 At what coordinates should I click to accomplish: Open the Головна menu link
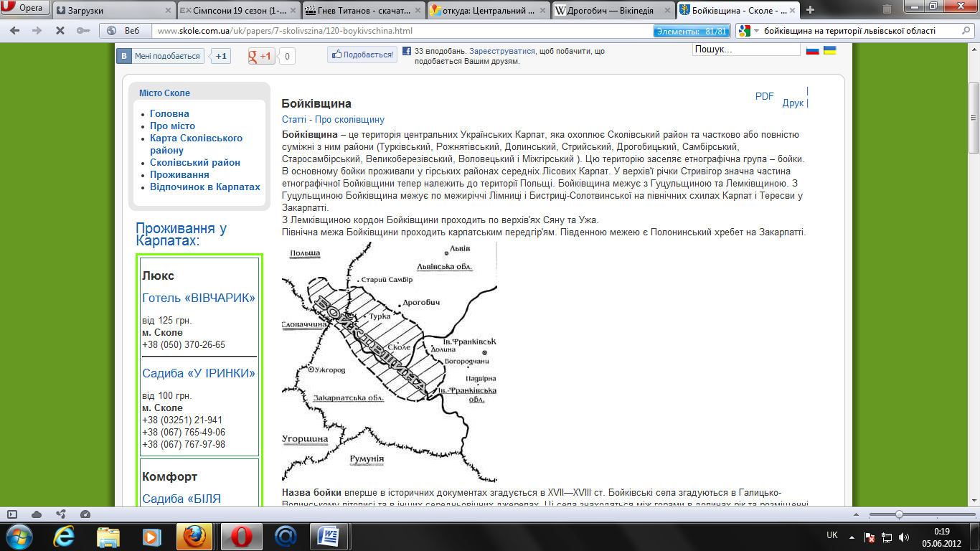pyautogui.click(x=169, y=113)
